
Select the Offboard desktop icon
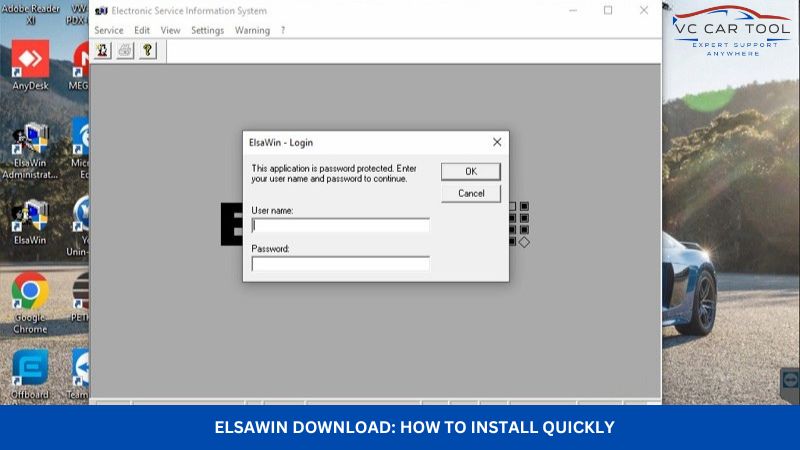(30, 374)
